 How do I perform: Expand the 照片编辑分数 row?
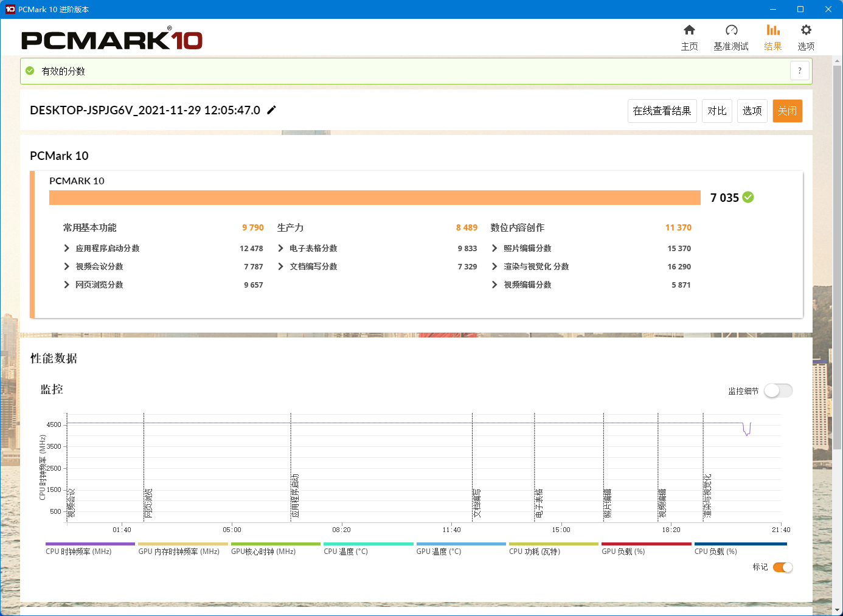coord(494,248)
